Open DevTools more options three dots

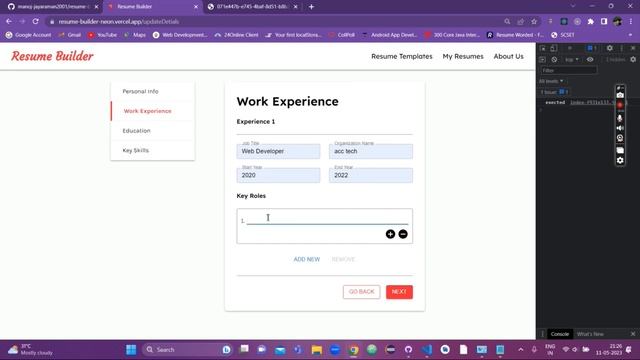pyautogui.click(x=622, y=48)
